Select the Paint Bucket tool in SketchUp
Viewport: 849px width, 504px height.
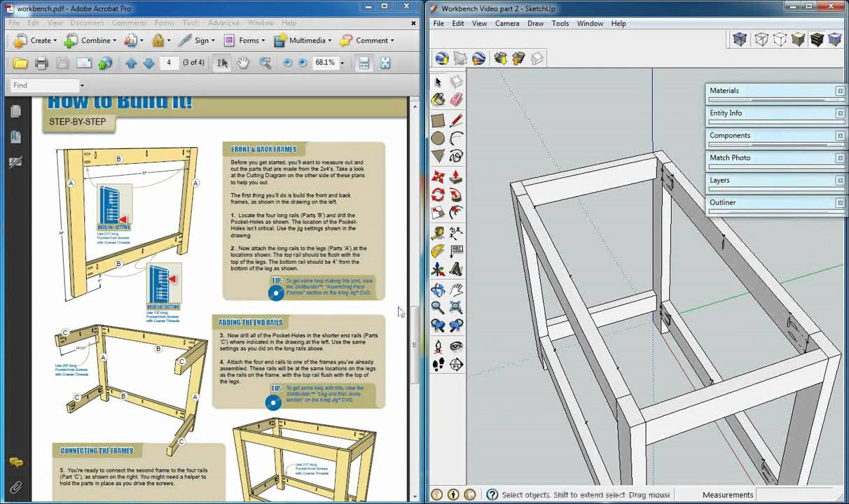tap(438, 100)
